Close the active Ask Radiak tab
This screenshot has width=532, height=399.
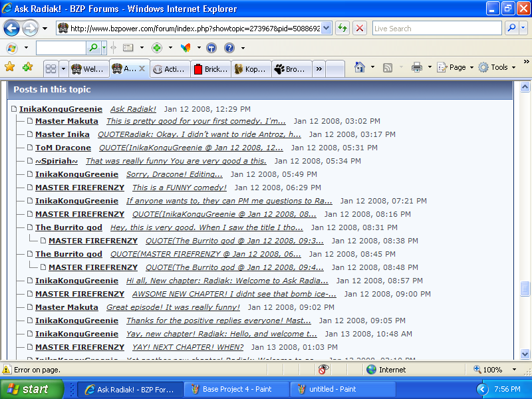tap(142, 68)
